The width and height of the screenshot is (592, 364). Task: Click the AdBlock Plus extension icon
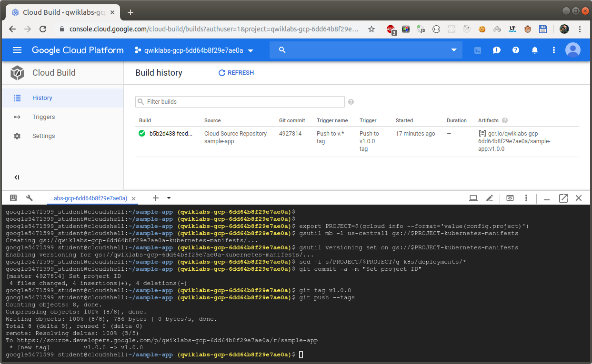(391, 29)
